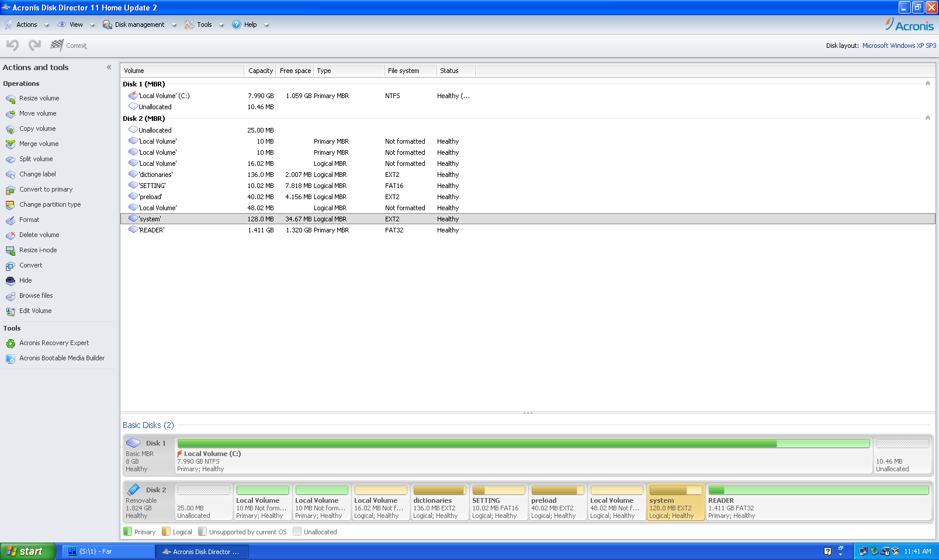Screen dimensions: 939x560
Task: Click the Split volume icon
Action: click(x=10, y=159)
